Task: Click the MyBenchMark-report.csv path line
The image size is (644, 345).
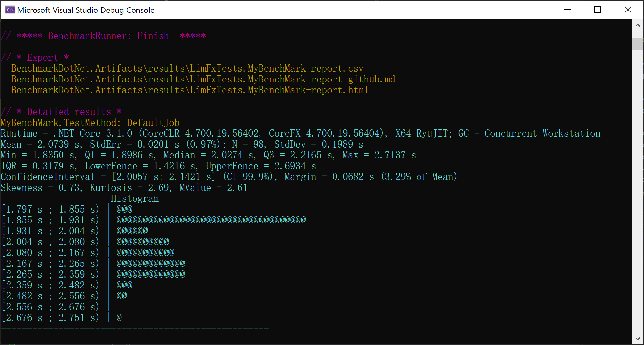Action: 187,68
